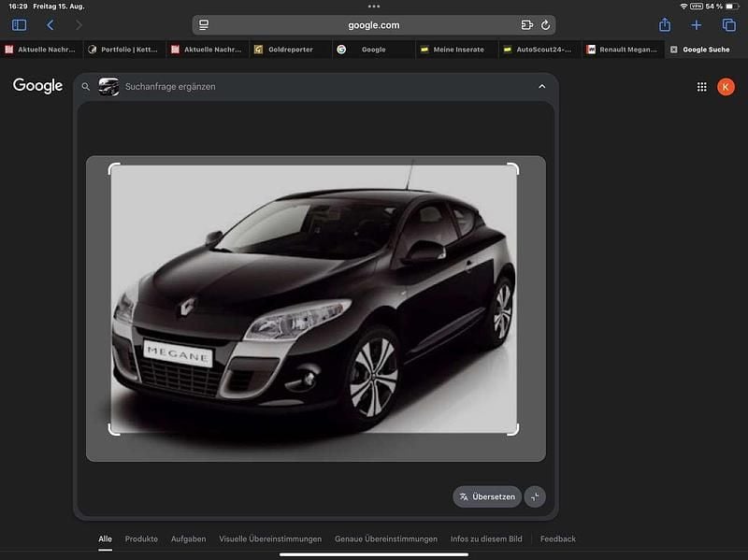The width and height of the screenshot is (748, 560).
Task: Select the Produkte tab
Action: pyautogui.click(x=141, y=538)
